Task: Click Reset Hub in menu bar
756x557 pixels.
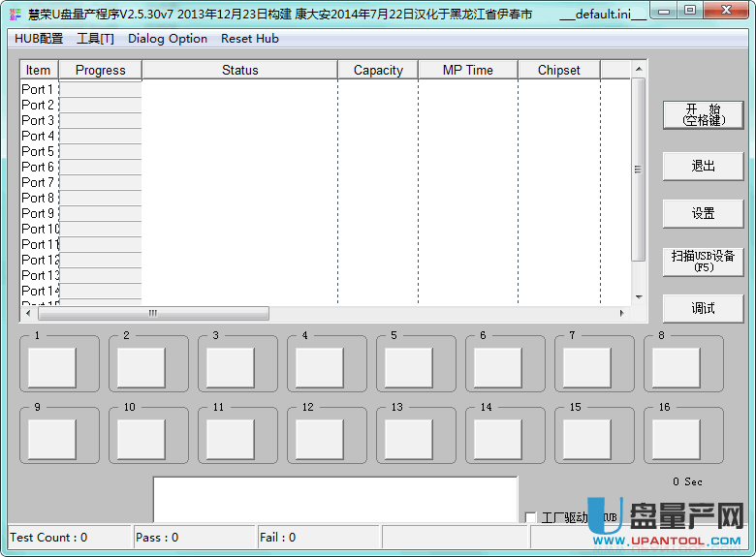Action: pyautogui.click(x=250, y=39)
